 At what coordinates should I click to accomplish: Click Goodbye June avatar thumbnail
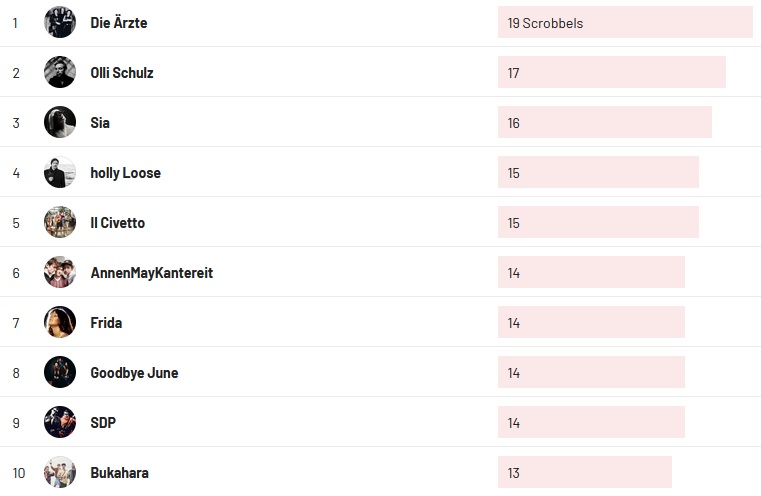tap(60, 372)
